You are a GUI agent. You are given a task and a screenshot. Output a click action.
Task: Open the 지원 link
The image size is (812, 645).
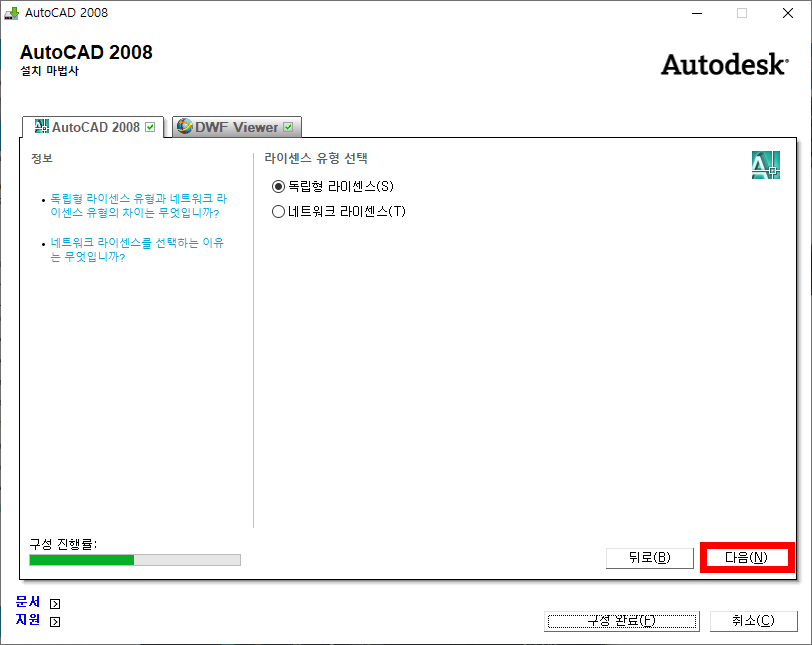[27, 619]
